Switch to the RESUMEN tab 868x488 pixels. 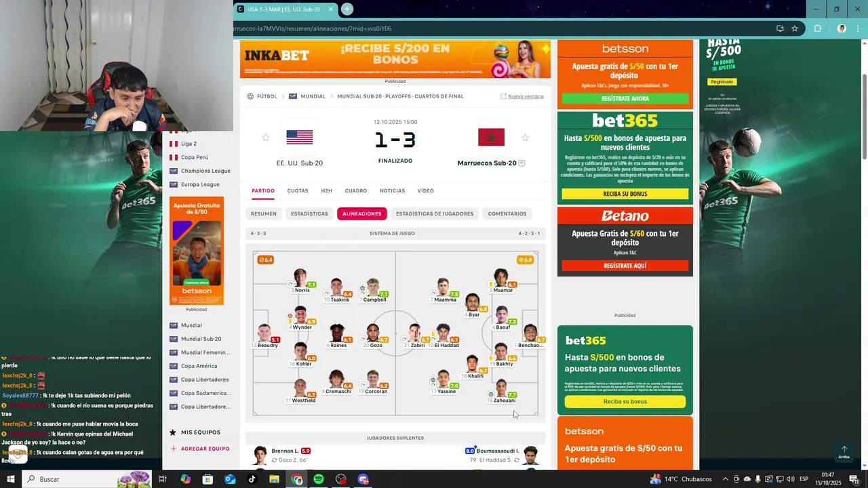point(263,213)
